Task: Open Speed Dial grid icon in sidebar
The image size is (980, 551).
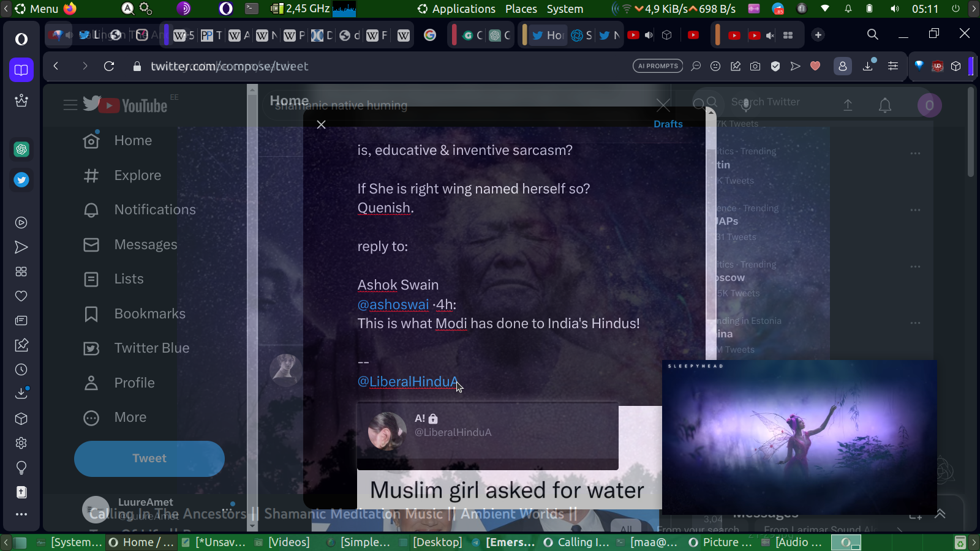Action: 21,272
